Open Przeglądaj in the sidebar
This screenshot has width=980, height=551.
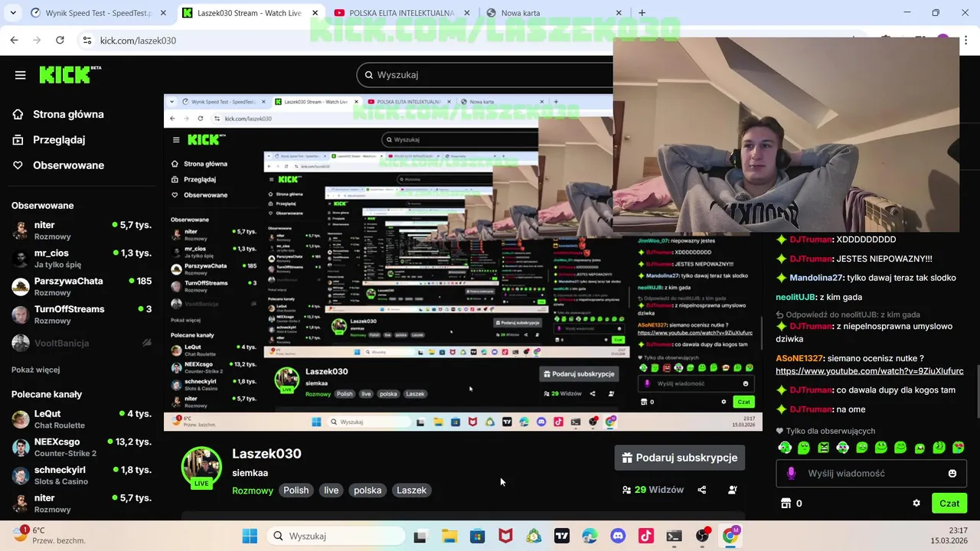[49, 139]
